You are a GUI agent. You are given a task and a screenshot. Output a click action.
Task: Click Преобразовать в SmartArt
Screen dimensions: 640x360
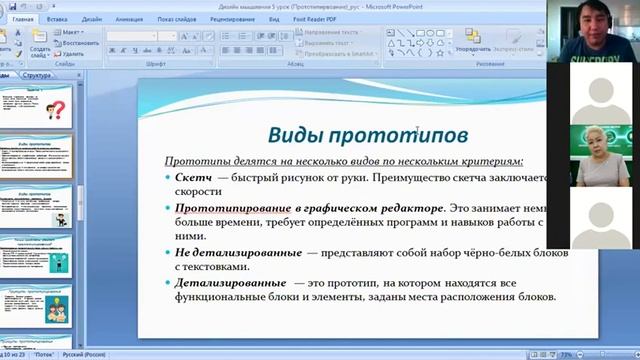pyautogui.click(x=336, y=53)
